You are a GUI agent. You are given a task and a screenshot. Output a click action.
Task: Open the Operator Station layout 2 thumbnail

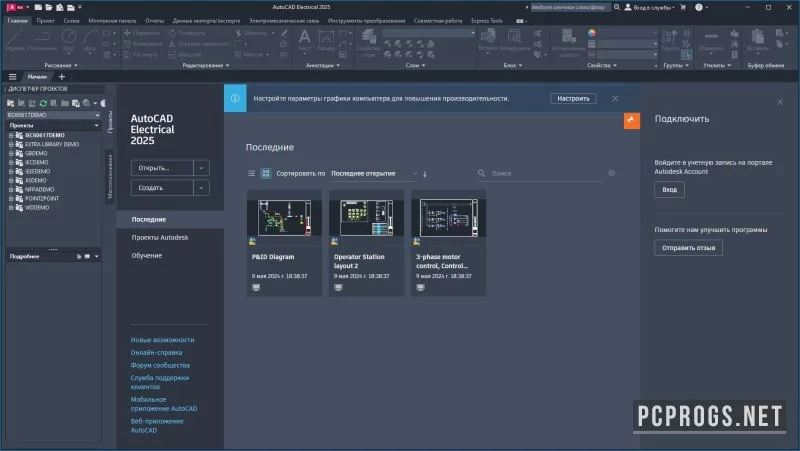point(367,218)
